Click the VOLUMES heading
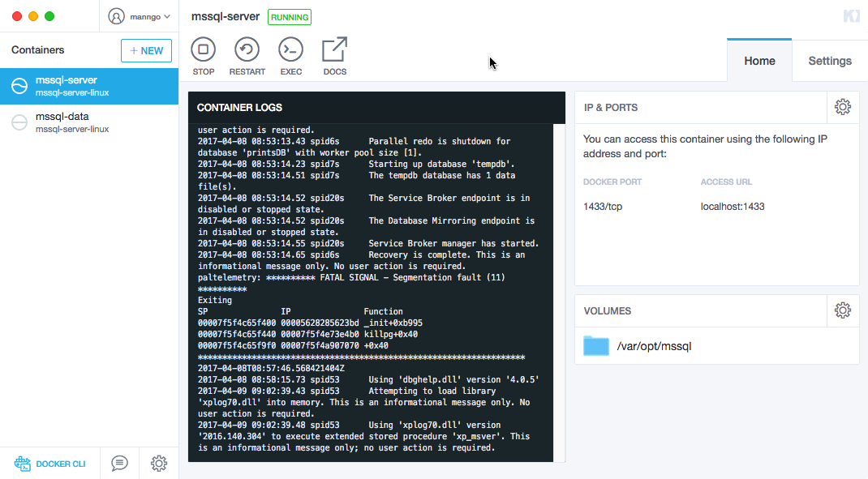This screenshot has height=479, width=868. point(608,311)
